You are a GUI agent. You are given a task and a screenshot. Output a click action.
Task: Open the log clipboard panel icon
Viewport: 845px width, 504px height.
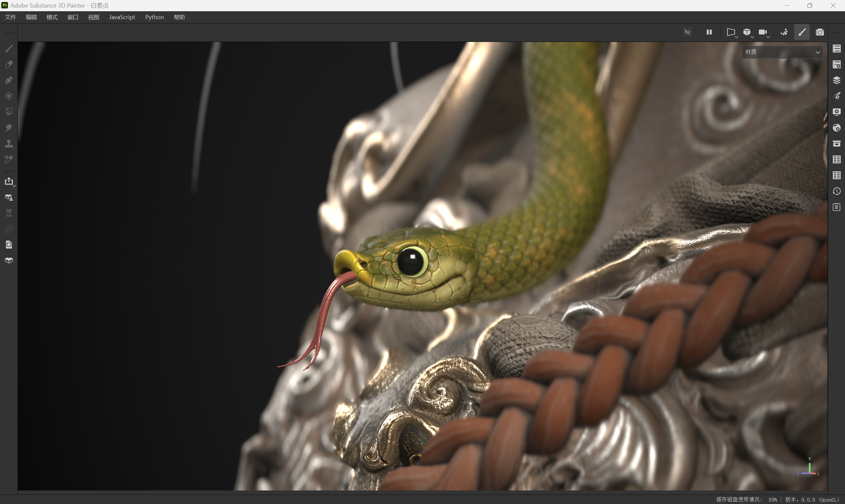pyautogui.click(x=836, y=207)
